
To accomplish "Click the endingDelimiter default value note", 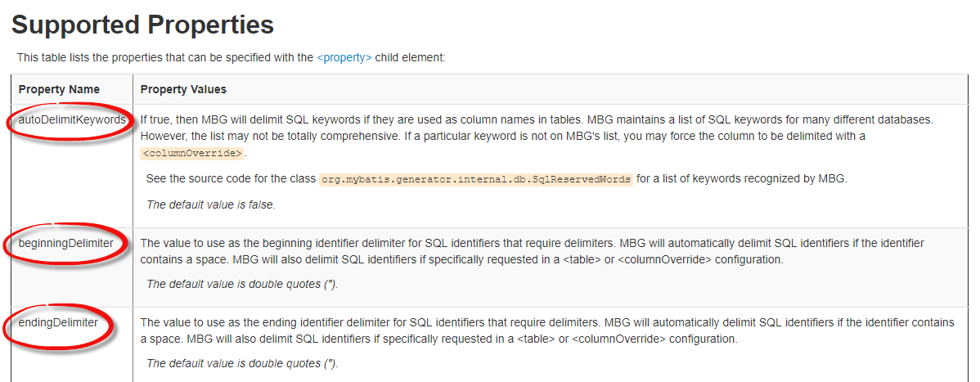I will pos(242,363).
